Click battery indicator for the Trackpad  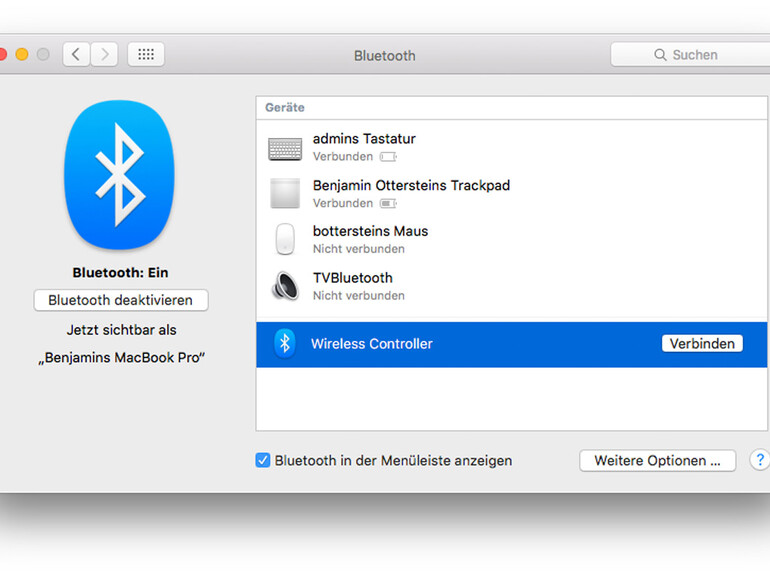coord(388,203)
